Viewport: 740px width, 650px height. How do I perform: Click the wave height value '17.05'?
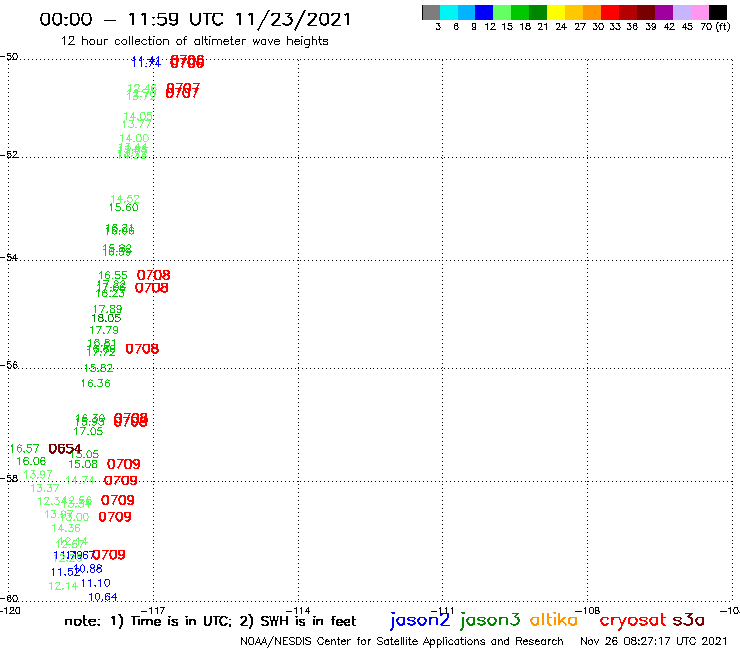88,431
